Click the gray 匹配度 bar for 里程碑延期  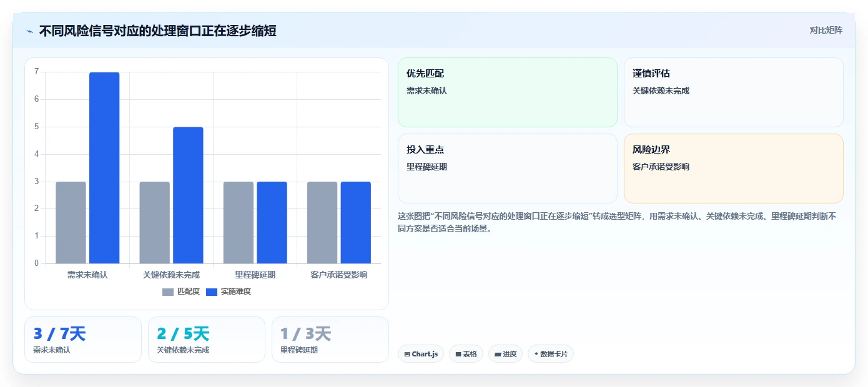(x=239, y=222)
